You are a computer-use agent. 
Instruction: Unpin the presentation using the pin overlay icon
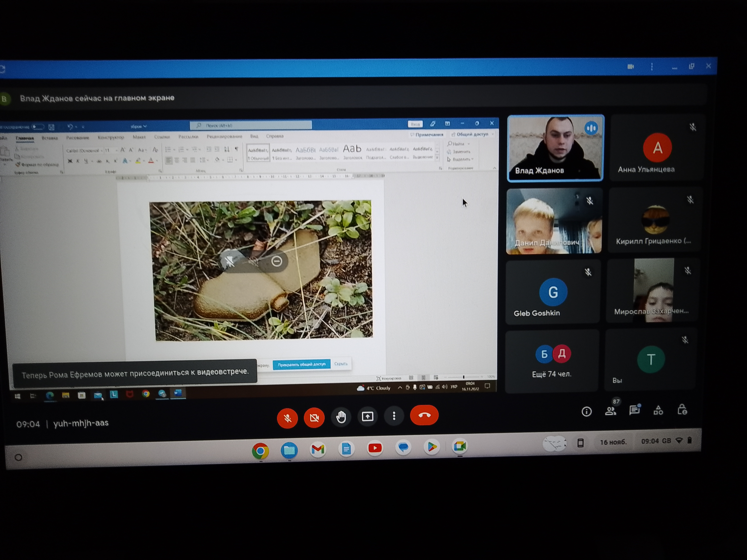click(x=230, y=261)
